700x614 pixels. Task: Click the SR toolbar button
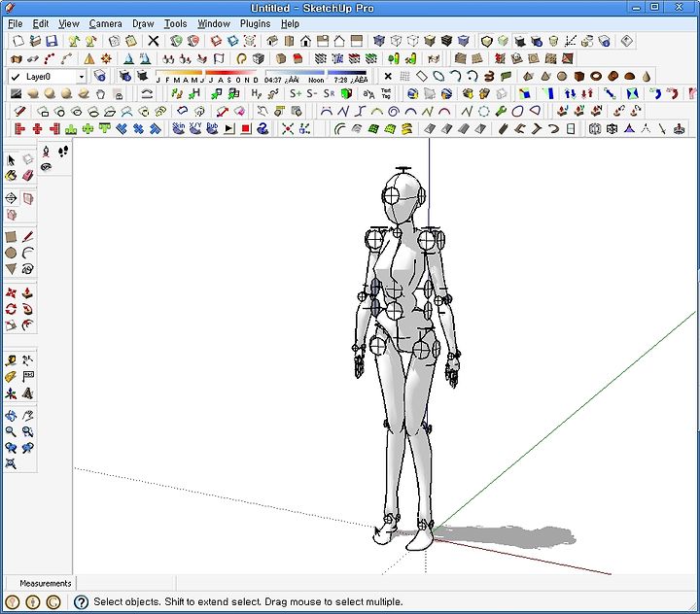(329, 93)
